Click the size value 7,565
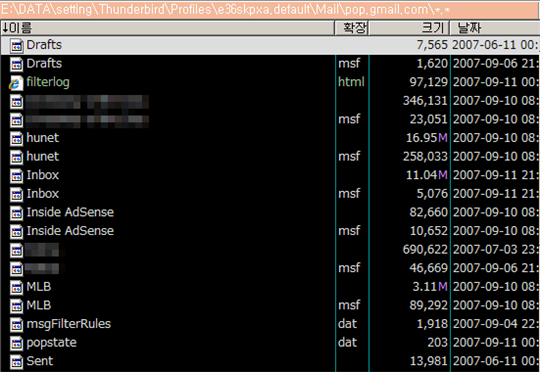Image resolution: width=540 pixels, height=372 pixels. coord(432,45)
